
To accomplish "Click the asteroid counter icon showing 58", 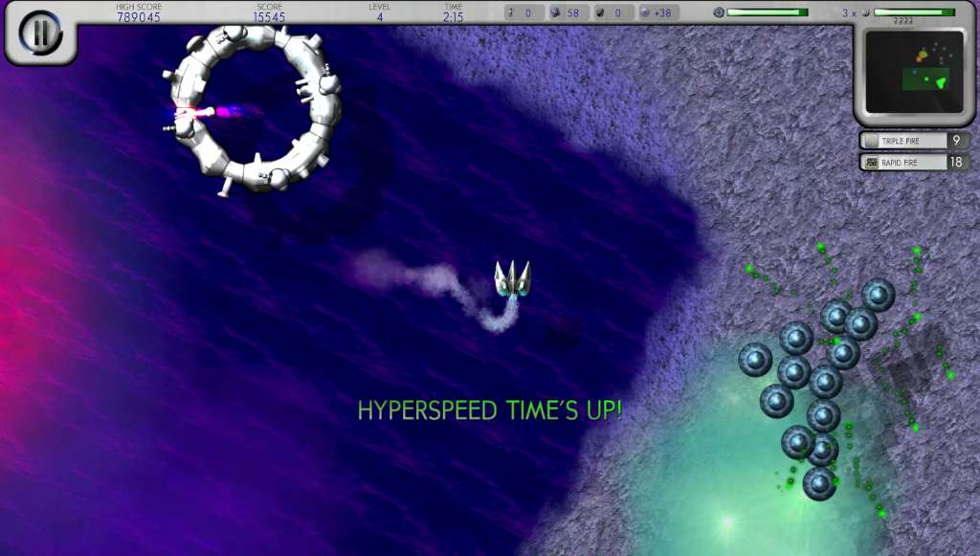I will click(x=555, y=12).
